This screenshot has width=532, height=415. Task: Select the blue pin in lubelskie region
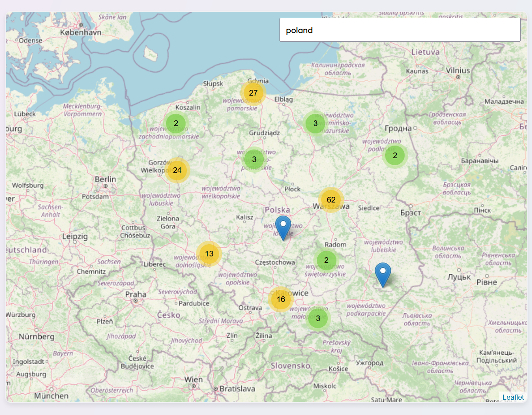(x=382, y=275)
